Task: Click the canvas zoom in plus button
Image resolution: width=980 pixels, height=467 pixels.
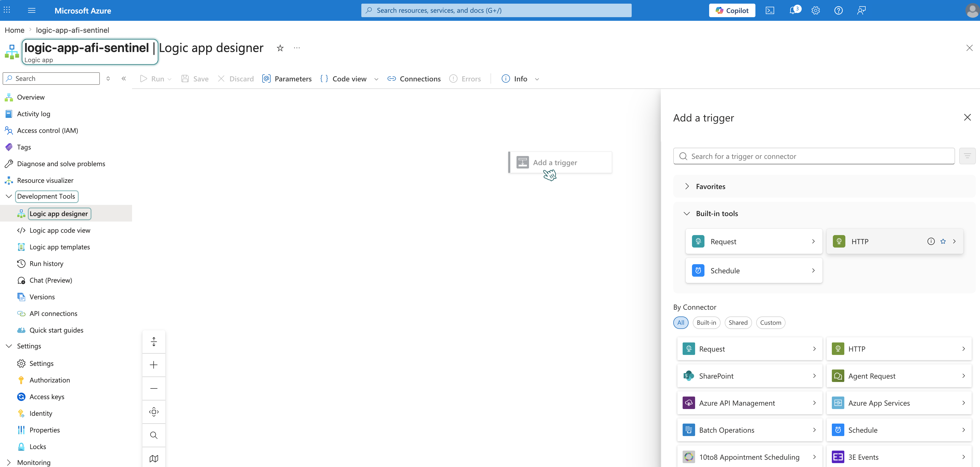Action: tap(154, 365)
